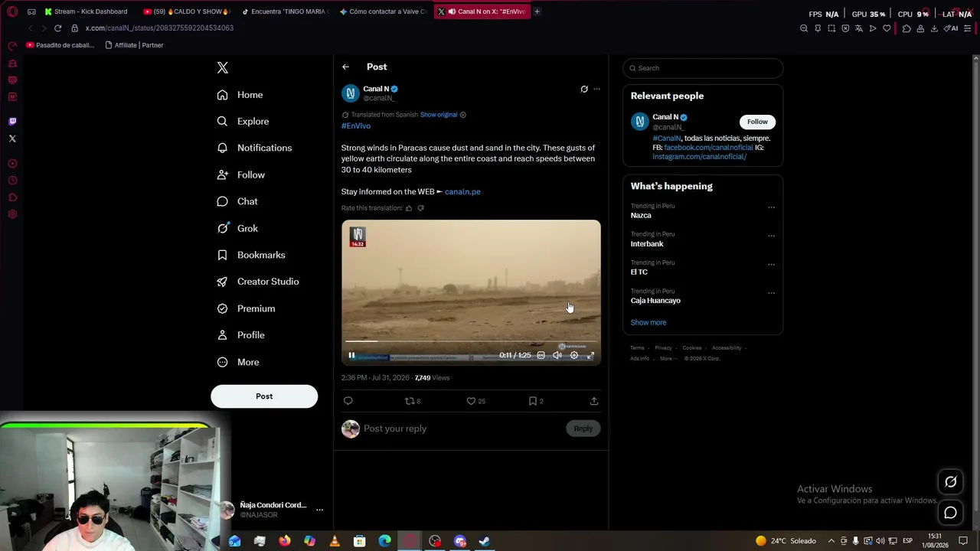Viewport: 980px width, 551px height.
Task: Click the Grok icon on the post header
Action: click(584, 89)
